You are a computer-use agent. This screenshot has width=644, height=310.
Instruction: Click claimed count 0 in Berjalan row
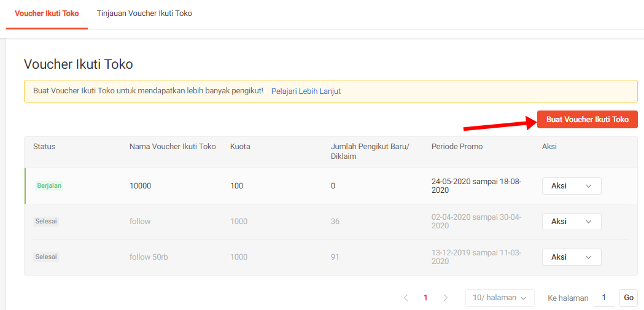coord(333,185)
